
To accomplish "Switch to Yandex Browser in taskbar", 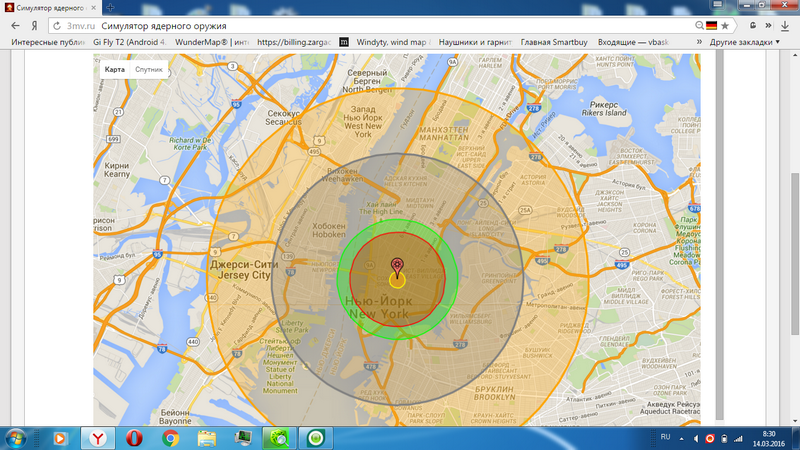I will pos(97,438).
